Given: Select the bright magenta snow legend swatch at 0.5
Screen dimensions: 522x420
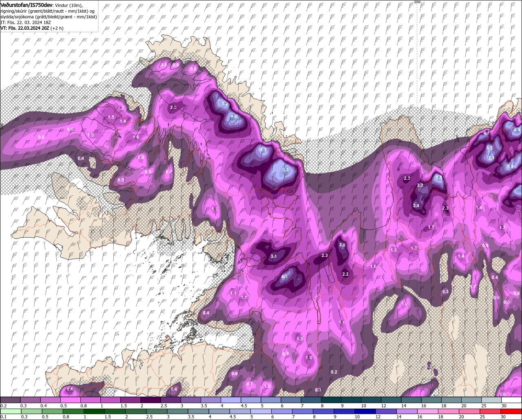Looking at the screenshot, I should point(70,400).
